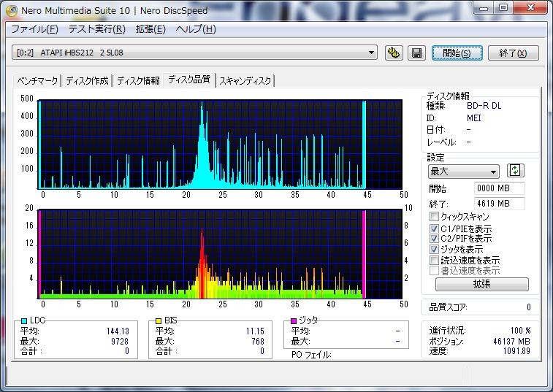Open the テスト実行(R) menu
The height and width of the screenshot is (392, 553).
97,29
